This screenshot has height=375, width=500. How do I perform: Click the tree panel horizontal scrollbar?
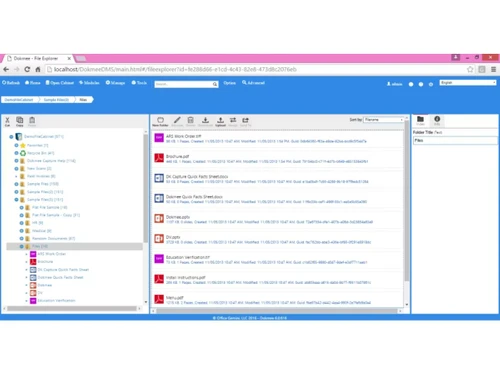click(x=72, y=309)
